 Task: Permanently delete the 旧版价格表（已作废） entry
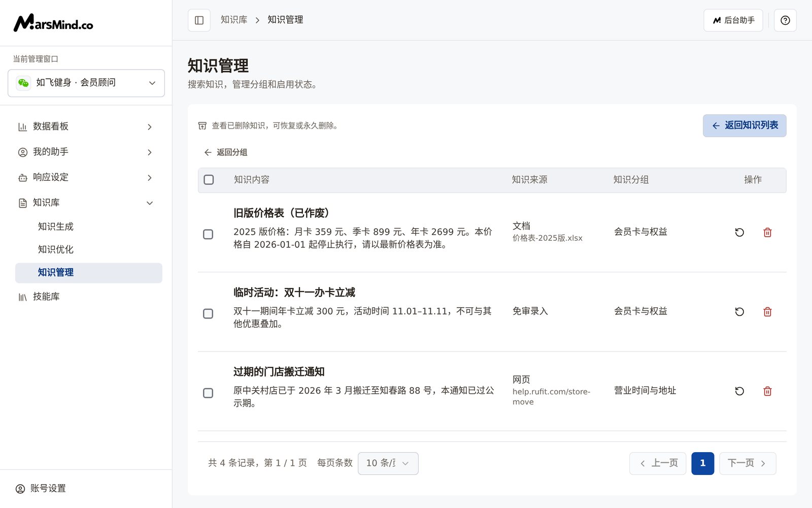767,232
